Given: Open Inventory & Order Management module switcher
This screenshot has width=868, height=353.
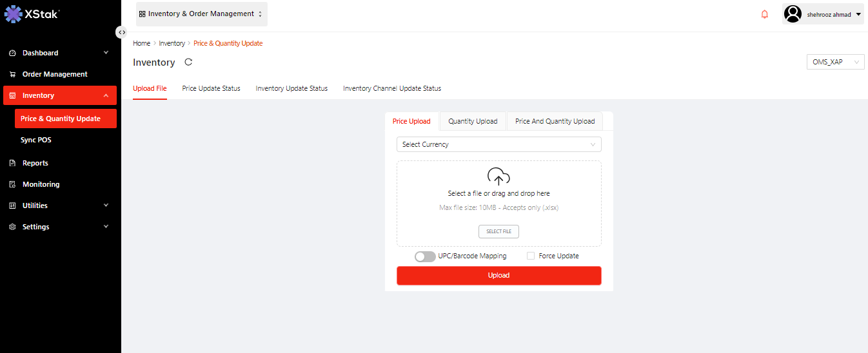Looking at the screenshot, I should pyautogui.click(x=201, y=14).
